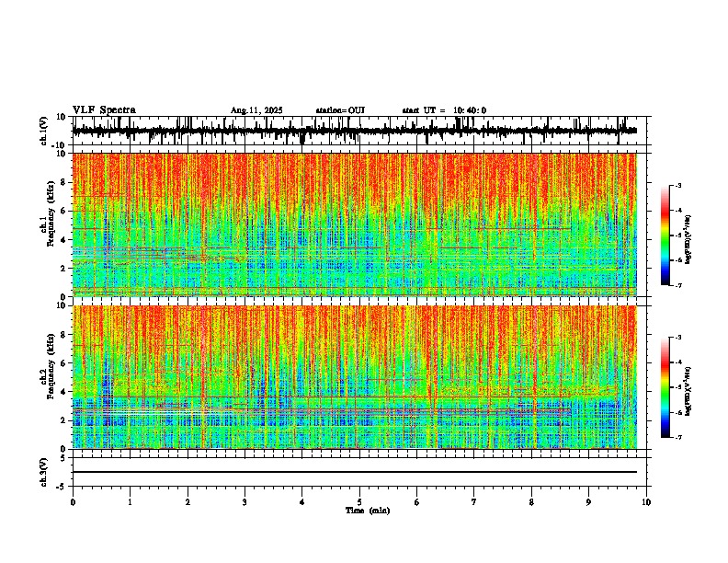Pick the ch.1 spectrogram color scale bar
This screenshot has width=728, height=563.
(x=665, y=235)
